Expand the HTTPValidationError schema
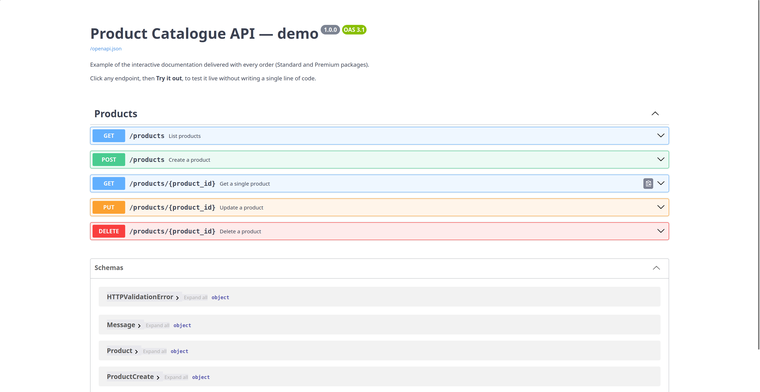This screenshot has width=760, height=392. pyautogui.click(x=143, y=297)
